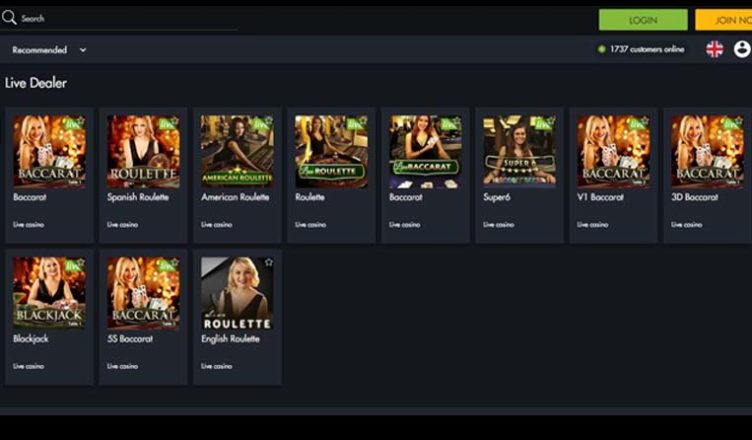The height and width of the screenshot is (440, 752).
Task: Click into the Search input field
Action: [120, 18]
